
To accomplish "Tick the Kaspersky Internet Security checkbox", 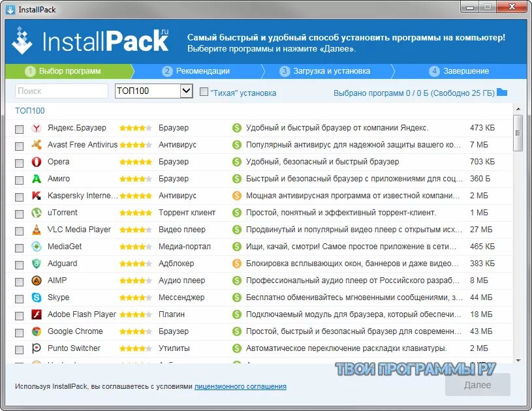I will [x=20, y=197].
